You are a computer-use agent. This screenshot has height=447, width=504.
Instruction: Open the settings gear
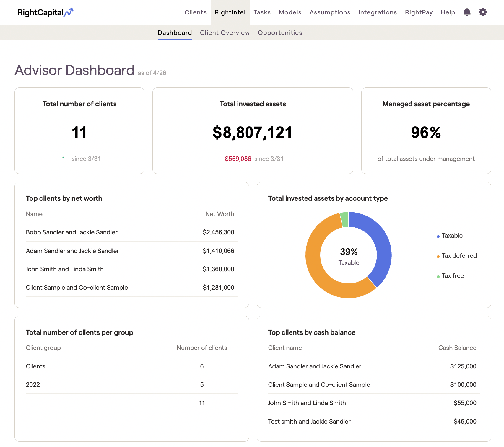pos(483,12)
